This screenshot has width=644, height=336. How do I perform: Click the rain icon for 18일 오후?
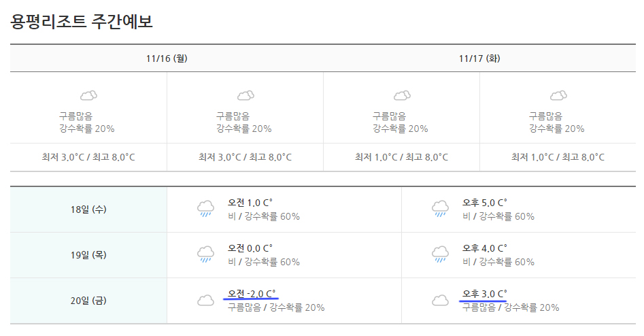click(440, 209)
